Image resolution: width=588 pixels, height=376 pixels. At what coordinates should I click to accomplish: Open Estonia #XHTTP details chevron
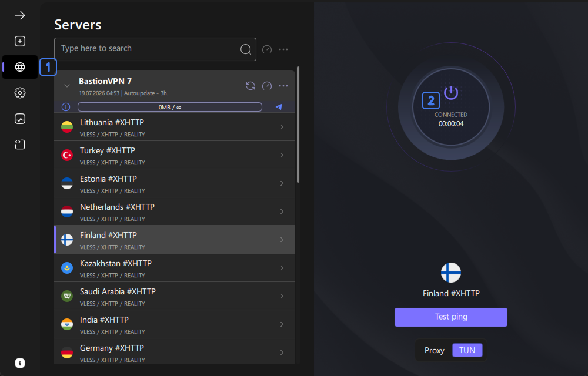point(282,183)
